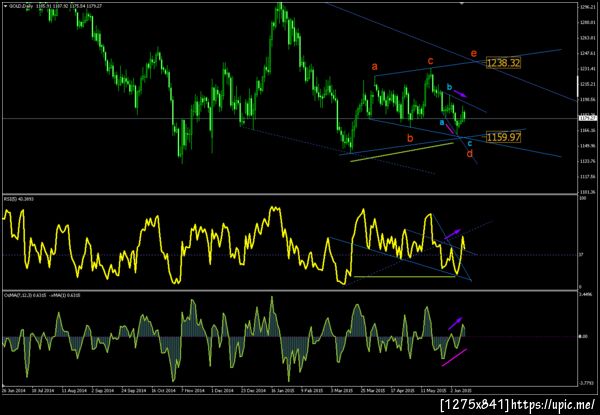Screen dimensions: 600x415
Task: Click the 1231.41 price scale value
Action: coord(586,69)
